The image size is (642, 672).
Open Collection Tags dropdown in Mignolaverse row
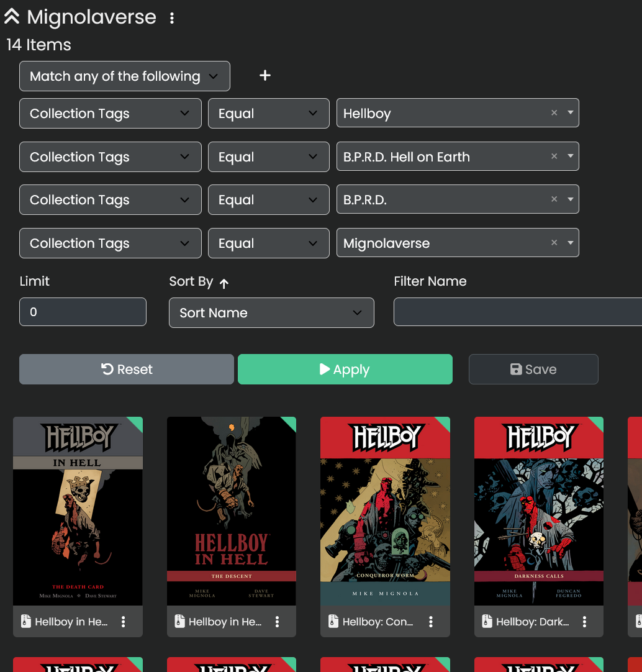pyautogui.click(x=111, y=243)
